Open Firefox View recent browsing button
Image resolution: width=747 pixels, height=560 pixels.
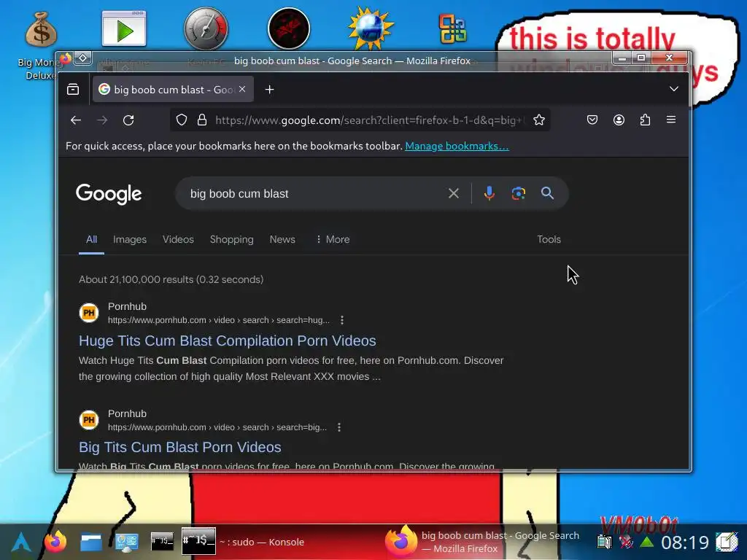point(73,89)
